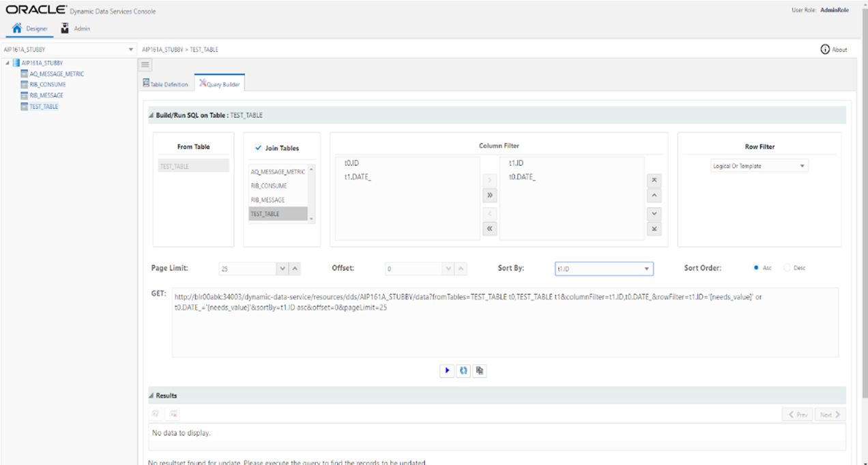
Task: Select RIB_MESSAGE in tree
Action: (x=46, y=95)
